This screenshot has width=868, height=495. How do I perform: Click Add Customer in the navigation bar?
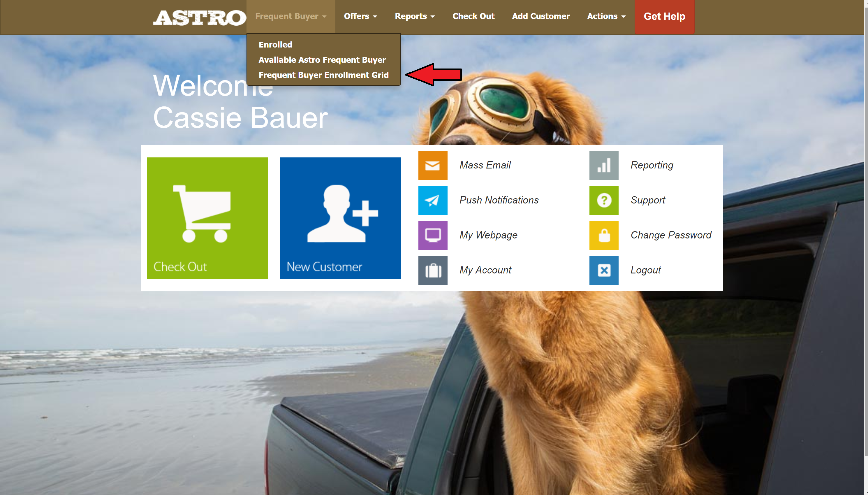point(540,16)
